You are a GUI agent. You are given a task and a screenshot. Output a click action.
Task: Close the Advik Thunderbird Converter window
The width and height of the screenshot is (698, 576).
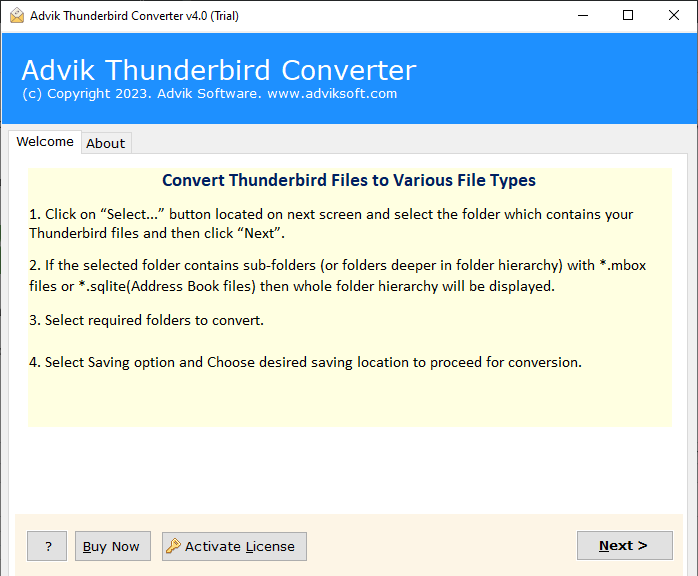[674, 16]
